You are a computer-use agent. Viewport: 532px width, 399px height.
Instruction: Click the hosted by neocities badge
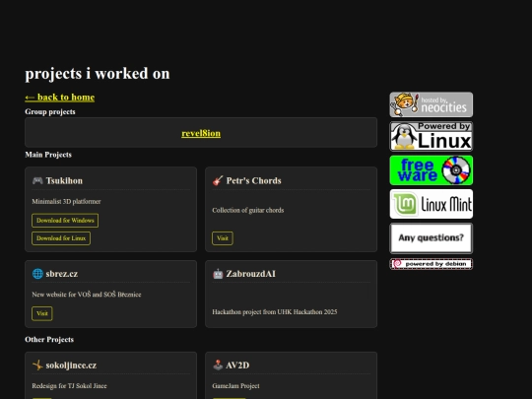click(x=432, y=104)
